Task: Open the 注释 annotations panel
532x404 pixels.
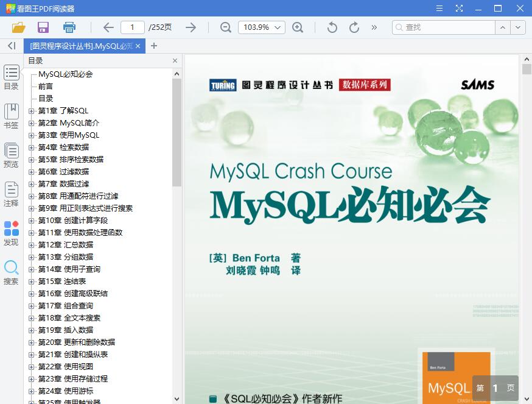Action: 11,194
